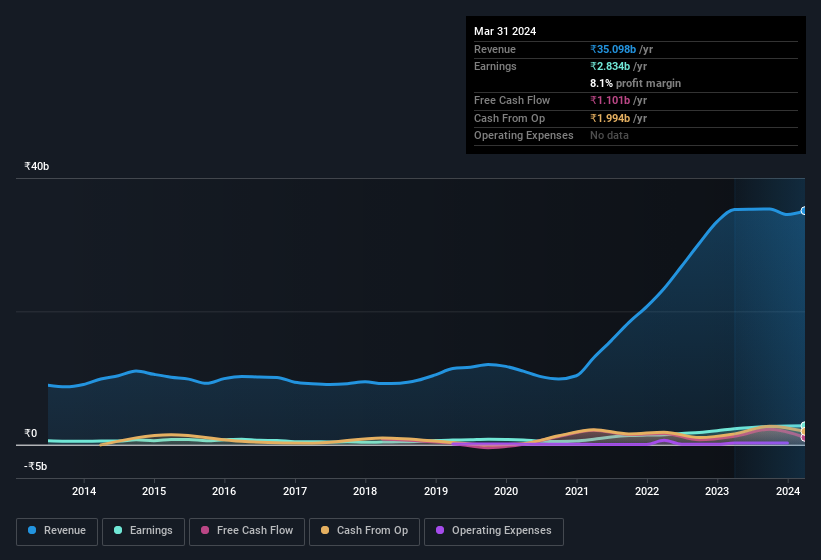Click the Earnings label in the tooltip
This screenshot has height=560, width=821.
[x=495, y=66]
